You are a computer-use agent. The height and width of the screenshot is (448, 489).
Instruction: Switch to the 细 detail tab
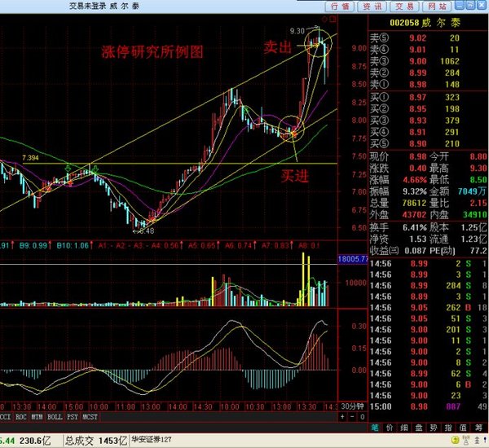[x=404, y=428]
